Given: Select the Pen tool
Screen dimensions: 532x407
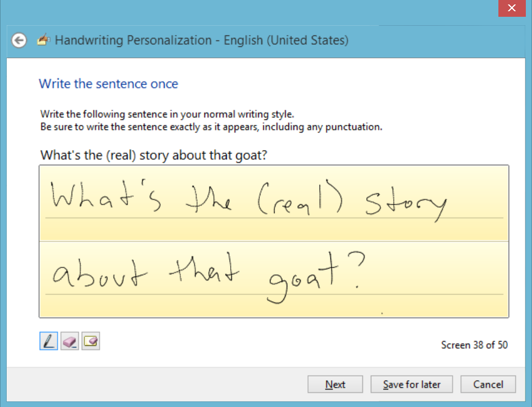Looking at the screenshot, I should click(x=48, y=340).
